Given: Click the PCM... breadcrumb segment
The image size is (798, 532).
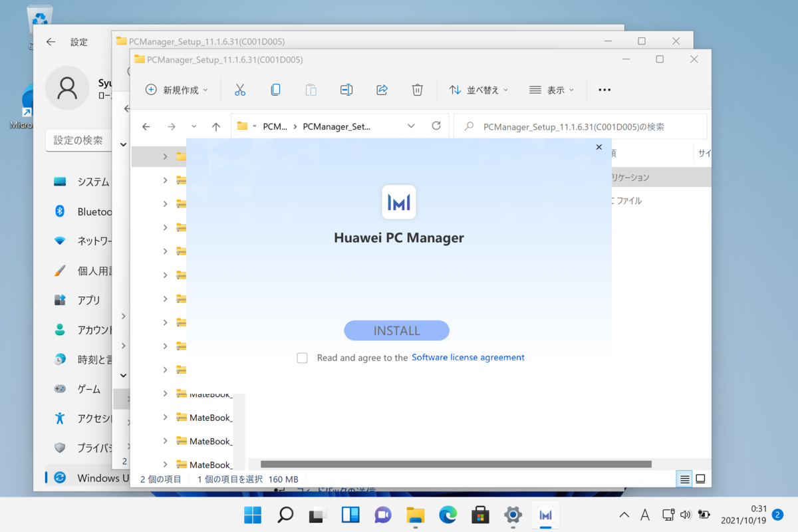Looking at the screenshot, I should pos(275,126).
